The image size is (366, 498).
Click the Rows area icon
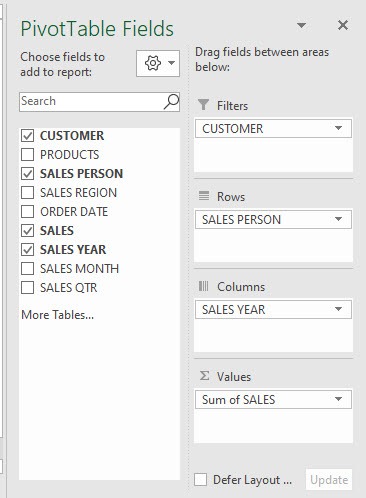click(x=204, y=196)
